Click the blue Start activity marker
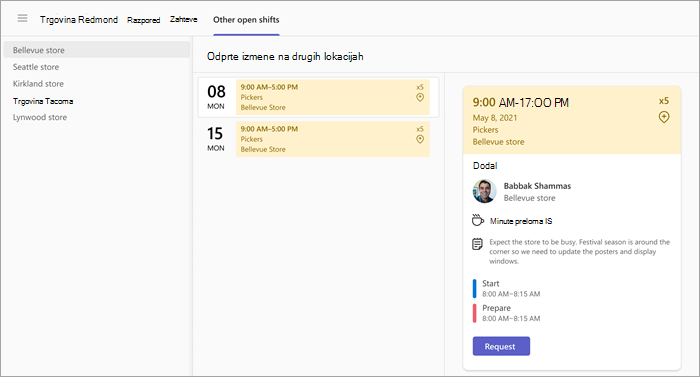 click(x=475, y=289)
